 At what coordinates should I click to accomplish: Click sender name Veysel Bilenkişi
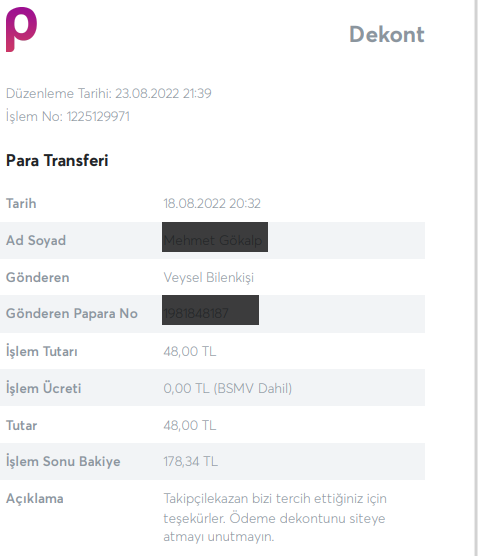point(209,277)
